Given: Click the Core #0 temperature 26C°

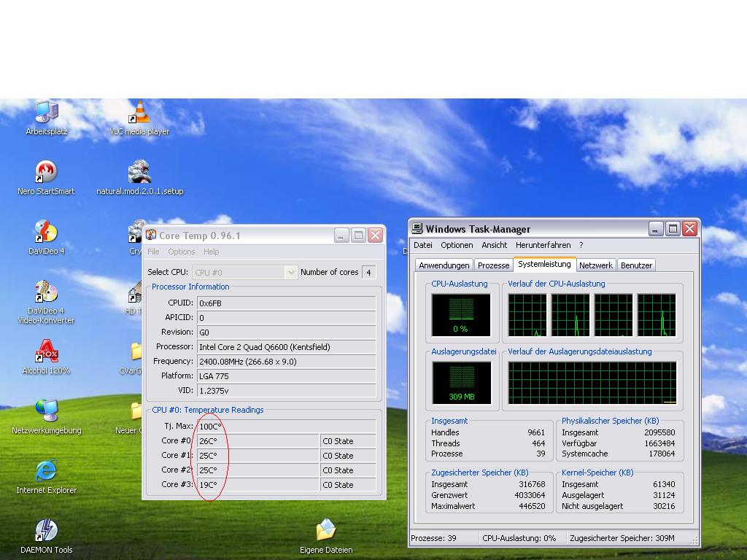Looking at the screenshot, I should point(258,441).
